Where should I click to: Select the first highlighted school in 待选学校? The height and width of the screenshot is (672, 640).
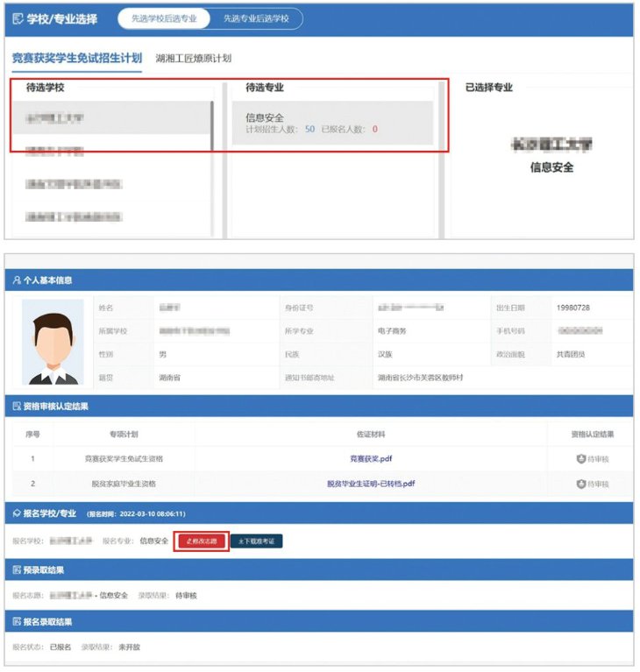click(x=111, y=118)
